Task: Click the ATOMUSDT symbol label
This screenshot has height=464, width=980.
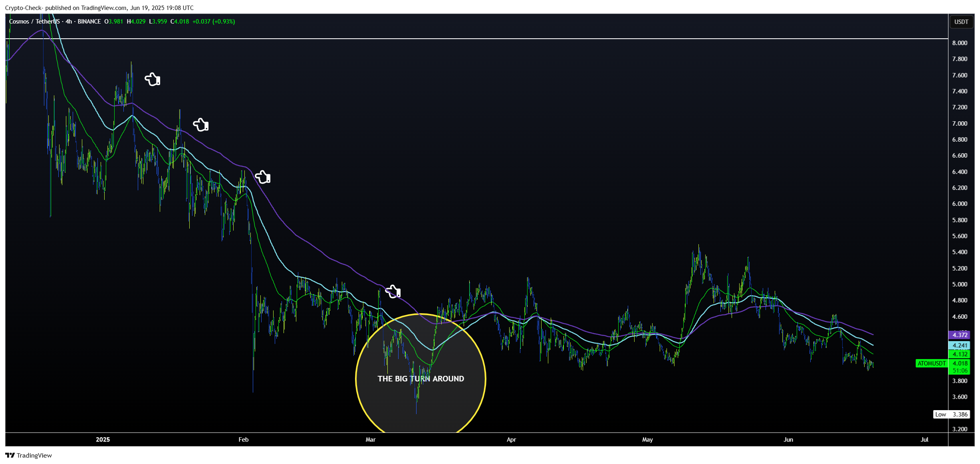Action: (932, 363)
